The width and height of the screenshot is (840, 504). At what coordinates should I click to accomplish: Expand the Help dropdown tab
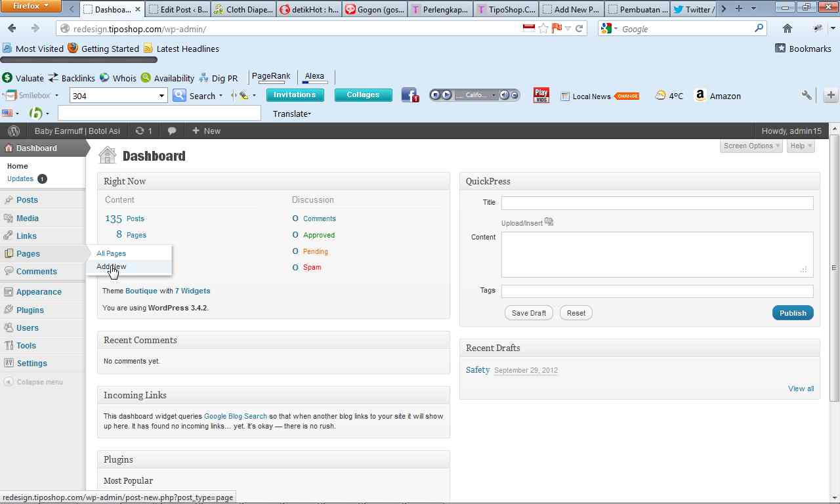pos(801,146)
